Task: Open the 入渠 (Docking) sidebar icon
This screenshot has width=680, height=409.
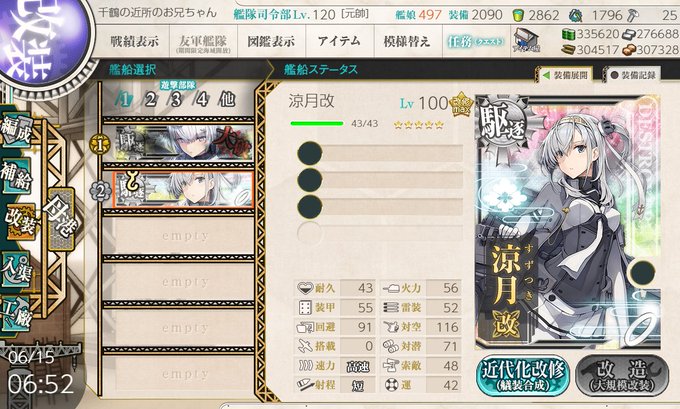Action: [16, 269]
